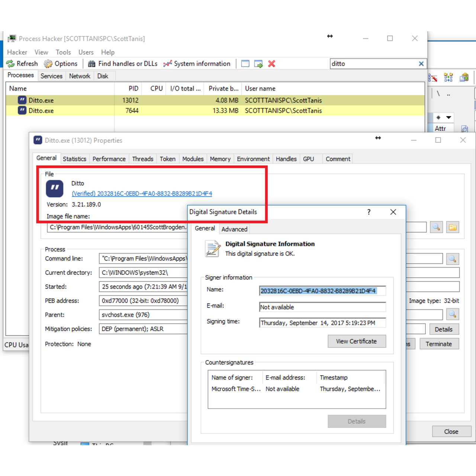Open the Hacker menu
This screenshot has height=476, width=476.
tap(17, 52)
